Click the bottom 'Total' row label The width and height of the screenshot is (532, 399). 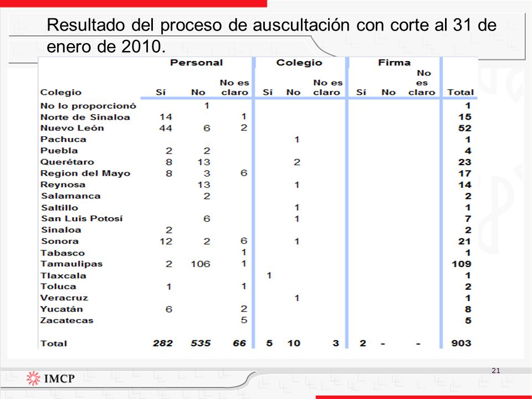coord(54,344)
